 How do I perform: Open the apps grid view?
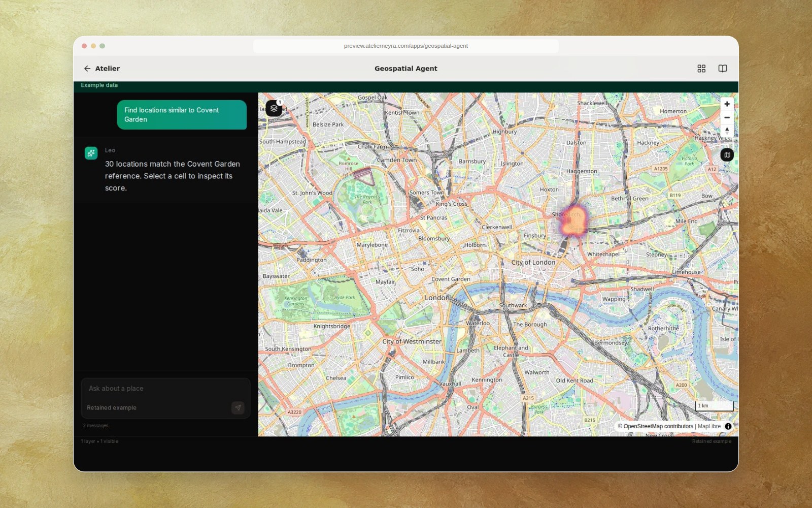[701, 69]
